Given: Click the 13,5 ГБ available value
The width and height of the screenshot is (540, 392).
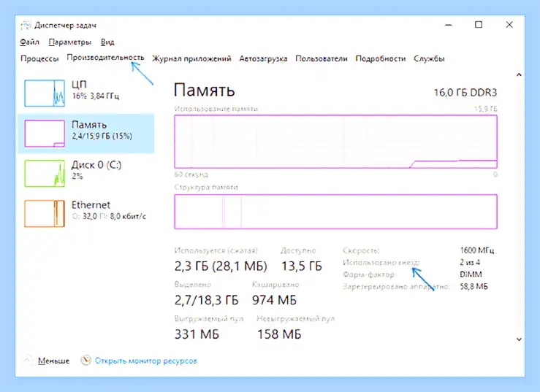Looking at the screenshot, I should point(302,266).
